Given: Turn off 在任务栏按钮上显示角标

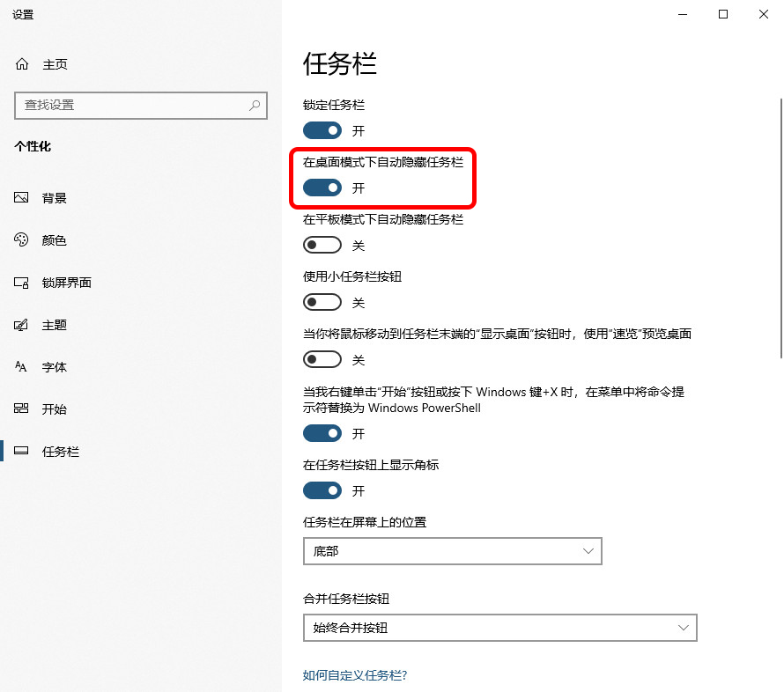Looking at the screenshot, I should point(322,490).
